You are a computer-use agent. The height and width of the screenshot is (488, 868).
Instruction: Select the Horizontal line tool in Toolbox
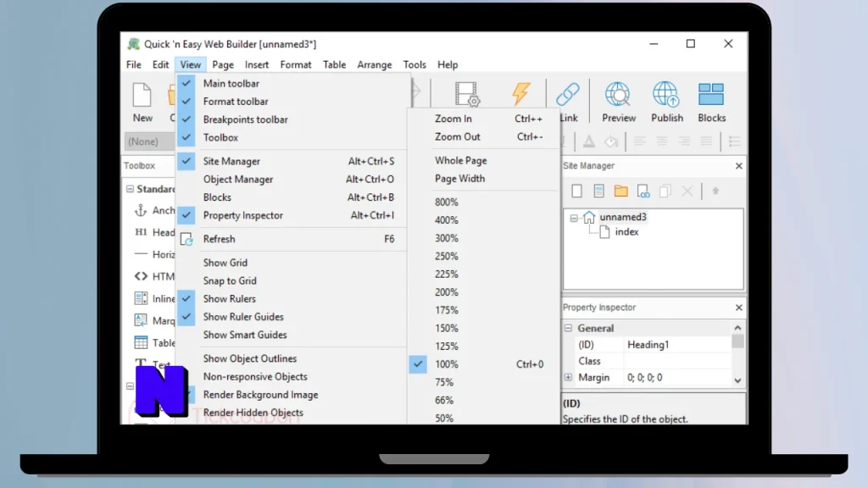click(154, 254)
